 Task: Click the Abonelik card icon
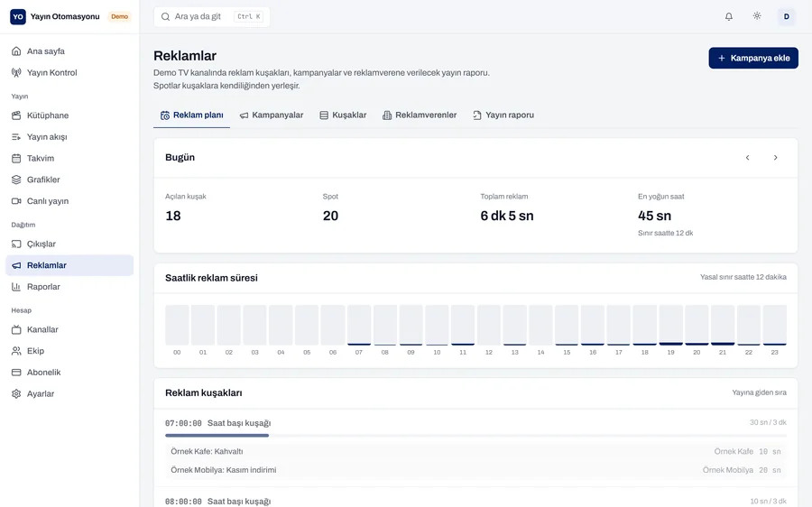pos(16,373)
